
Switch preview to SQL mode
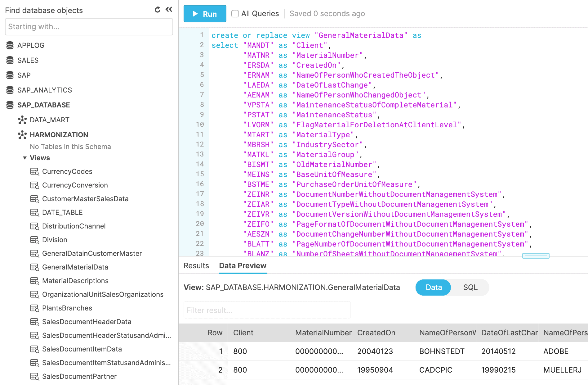(x=470, y=288)
